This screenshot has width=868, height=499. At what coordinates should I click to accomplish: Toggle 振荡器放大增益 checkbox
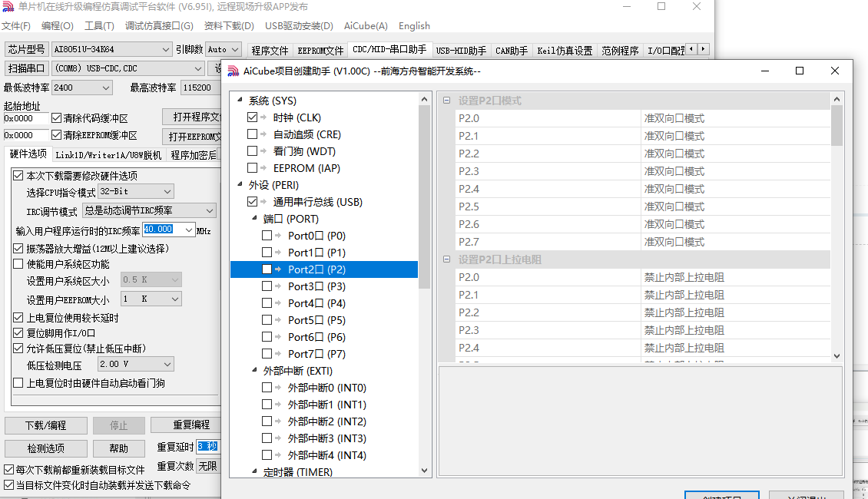coord(18,249)
